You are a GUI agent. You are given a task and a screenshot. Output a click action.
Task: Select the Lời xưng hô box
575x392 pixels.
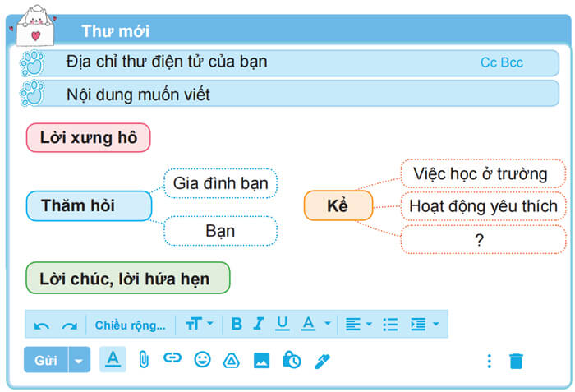click(89, 137)
